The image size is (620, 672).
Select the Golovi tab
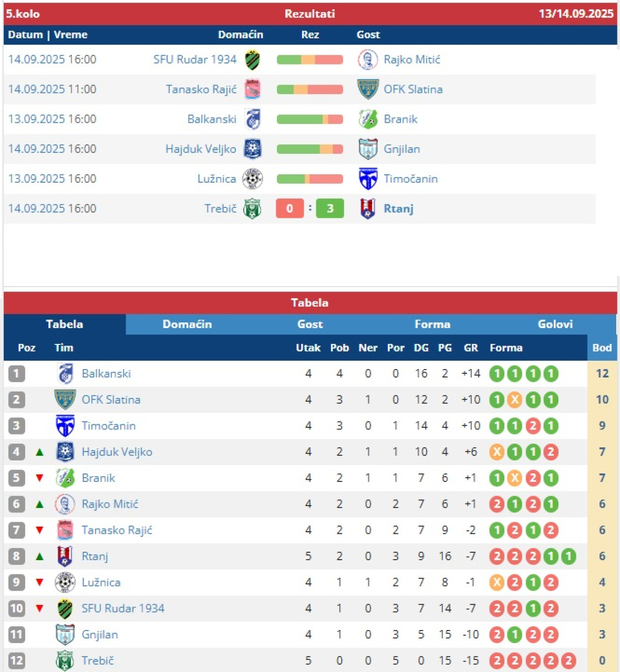click(555, 324)
